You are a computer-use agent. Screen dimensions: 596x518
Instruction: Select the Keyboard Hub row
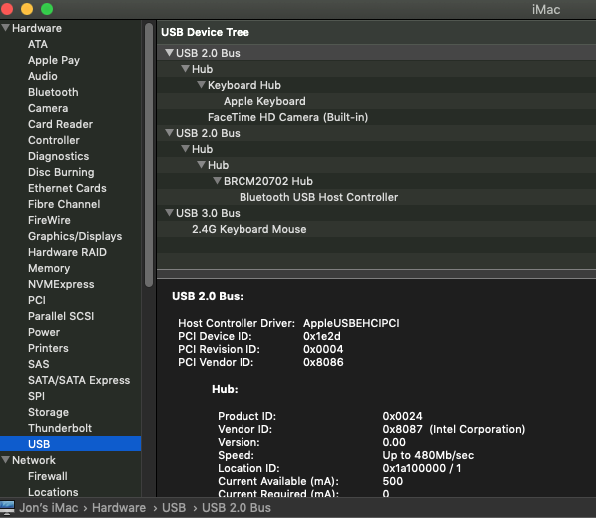click(x=376, y=85)
